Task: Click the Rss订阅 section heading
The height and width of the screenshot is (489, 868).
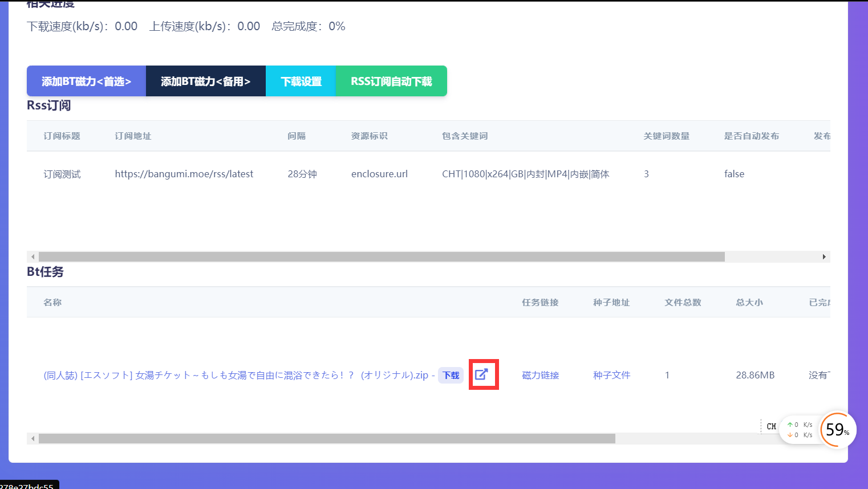Action: [x=48, y=105]
